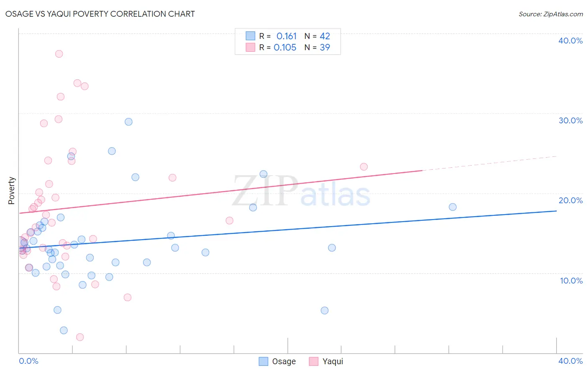This screenshot has height=373, width=588.
Task: Click the Poverty y-axis label
Action: coord(11,191)
